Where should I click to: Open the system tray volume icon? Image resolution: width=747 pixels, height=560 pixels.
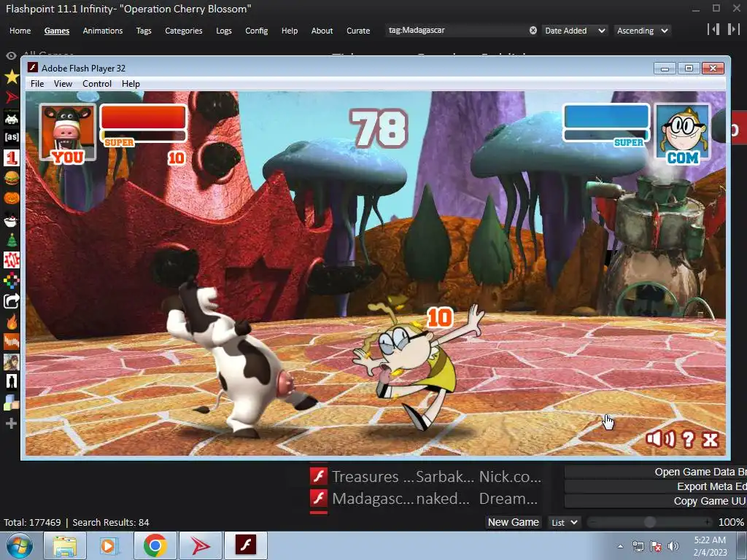(x=673, y=546)
